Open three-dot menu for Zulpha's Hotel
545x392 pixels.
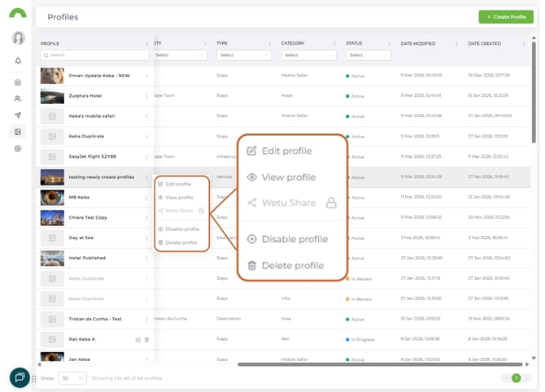[x=146, y=95]
